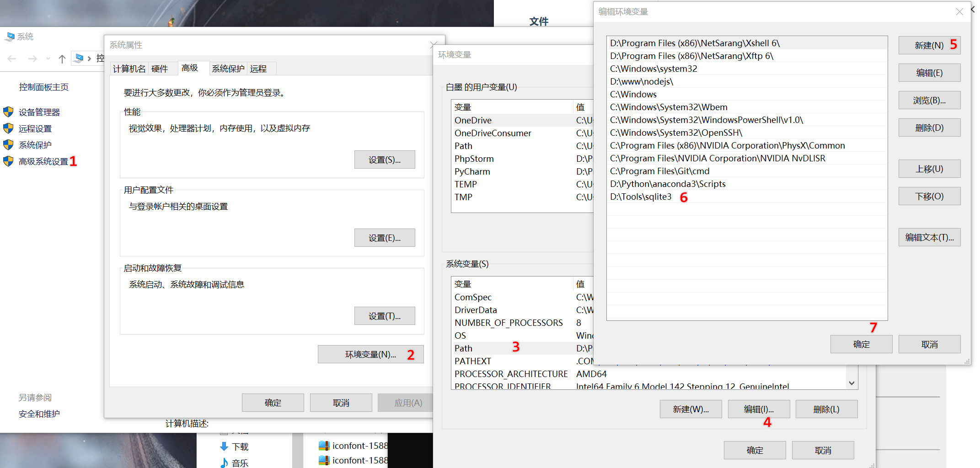Close the 编辑环境变量 dialog window

[959, 12]
